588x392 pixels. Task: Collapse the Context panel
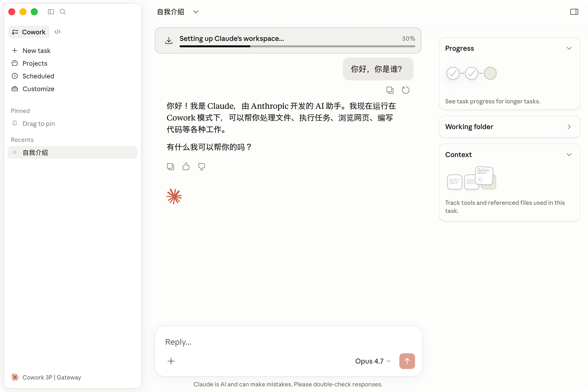point(569,155)
